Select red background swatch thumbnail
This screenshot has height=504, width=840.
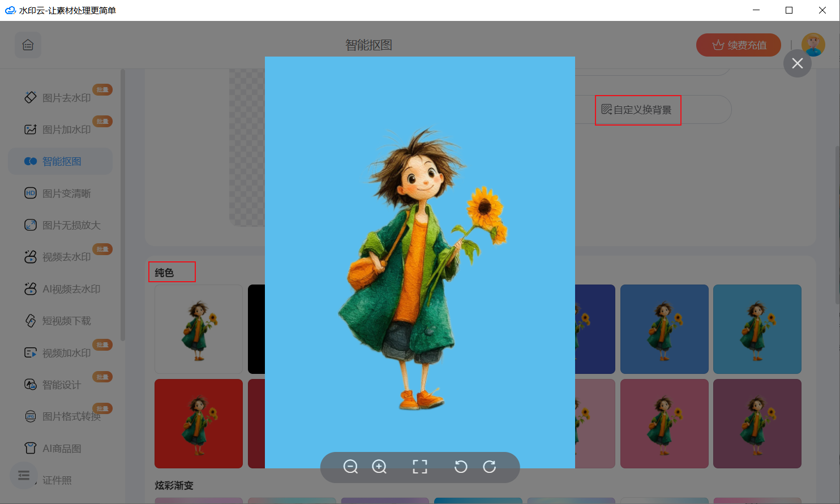click(x=199, y=424)
